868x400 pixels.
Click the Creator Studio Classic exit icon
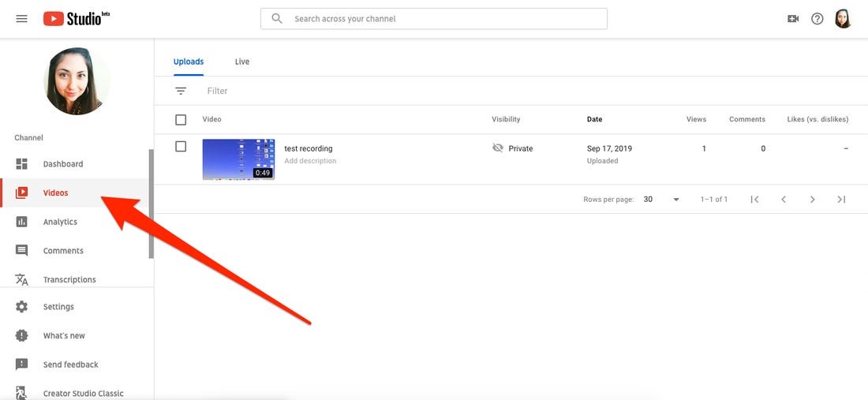(x=21, y=394)
